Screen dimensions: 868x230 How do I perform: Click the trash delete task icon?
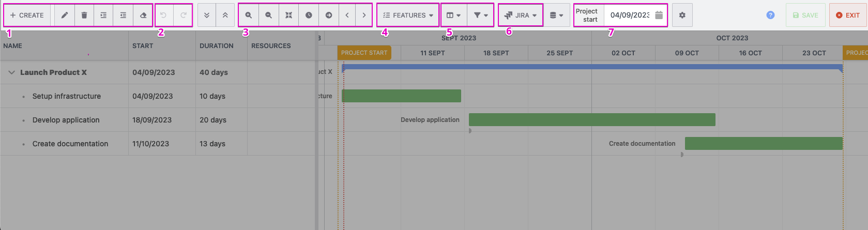[x=84, y=16]
